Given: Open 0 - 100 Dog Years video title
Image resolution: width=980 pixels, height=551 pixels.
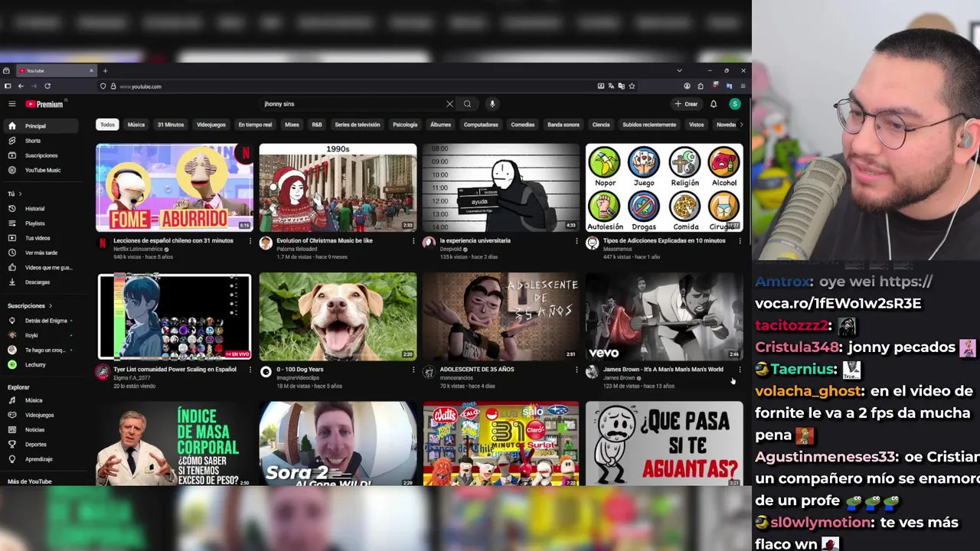Looking at the screenshot, I should click(x=300, y=369).
